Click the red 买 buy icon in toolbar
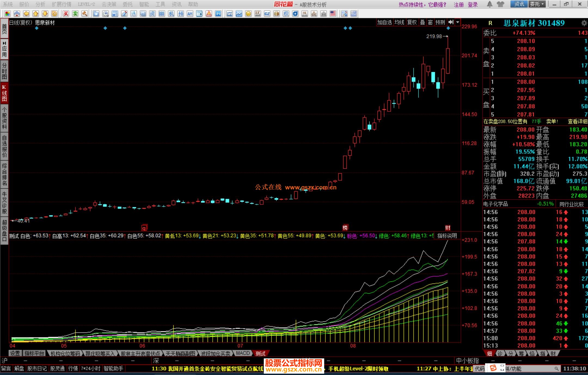The width and height of the screenshot is (588, 375). coord(66,14)
